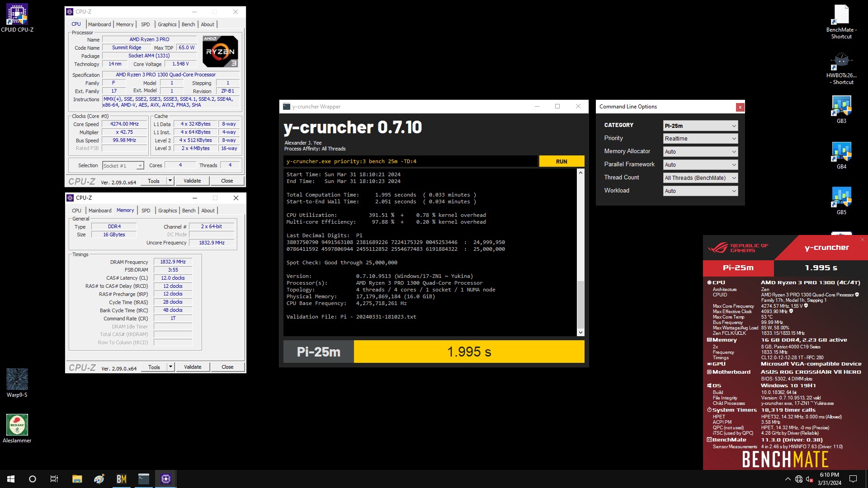The height and width of the screenshot is (488, 868).
Task: Open the Thread Count dropdown
Action: [x=700, y=178]
